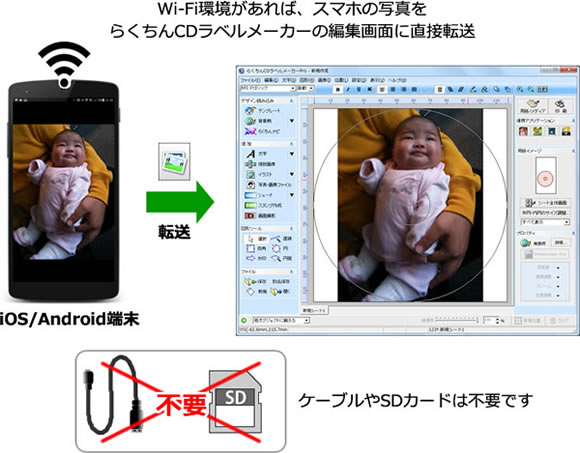This screenshot has height=453, width=580.
Task: Open the テンプレート (Template) loader
Action: 263,110
